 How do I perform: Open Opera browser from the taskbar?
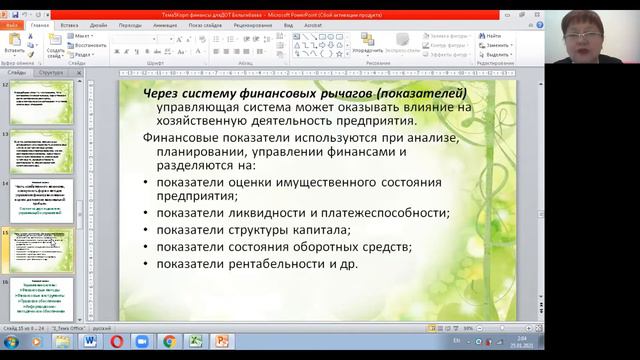(117, 341)
